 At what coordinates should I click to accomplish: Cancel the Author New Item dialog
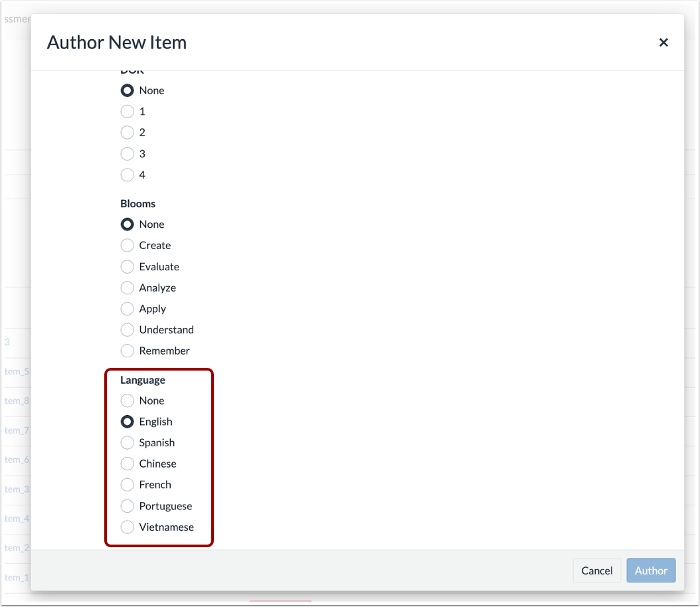pyautogui.click(x=596, y=570)
